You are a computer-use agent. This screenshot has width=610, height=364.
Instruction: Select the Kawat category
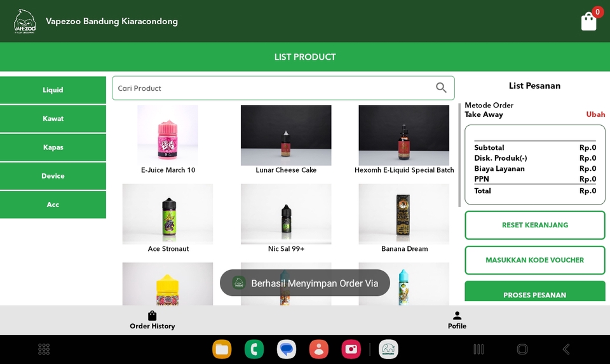click(53, 119)
